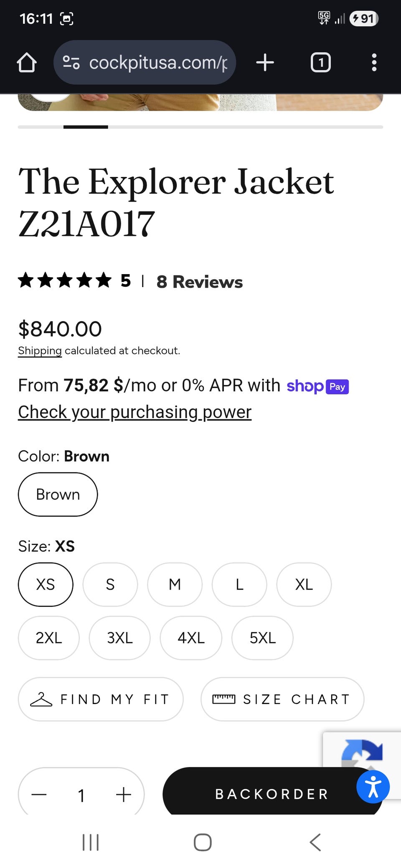Viewport: 401px width, 868px height.
Task: Open the tab switcher showing 1 tab
Action: pyautogui.click(x=320, y=63)
